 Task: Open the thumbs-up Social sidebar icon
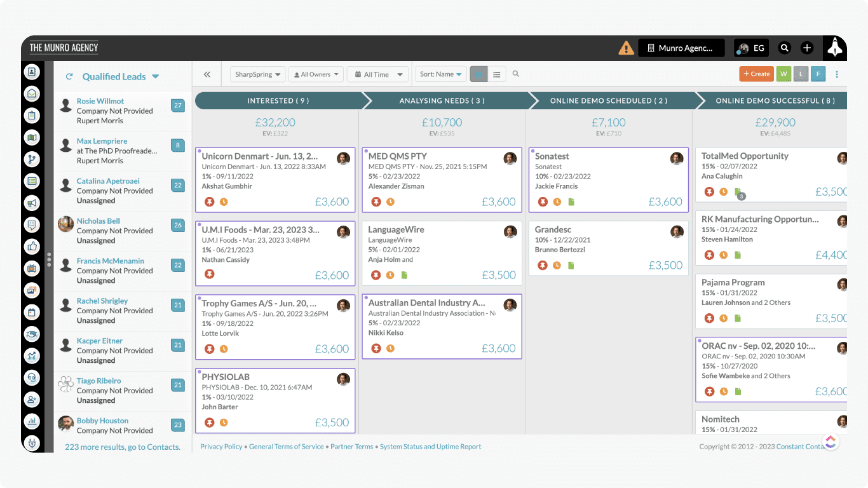pyautogui.click(x=32, y=247)
